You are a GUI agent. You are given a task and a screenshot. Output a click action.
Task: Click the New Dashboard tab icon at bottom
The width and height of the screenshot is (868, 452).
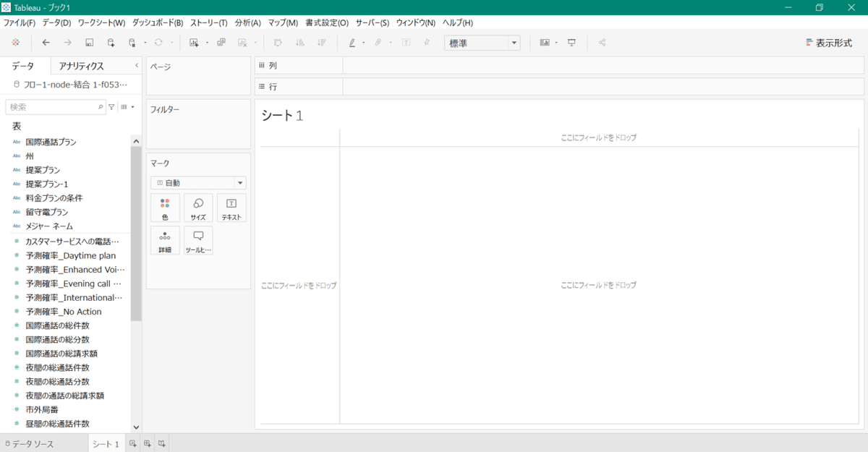coord(148,444)
